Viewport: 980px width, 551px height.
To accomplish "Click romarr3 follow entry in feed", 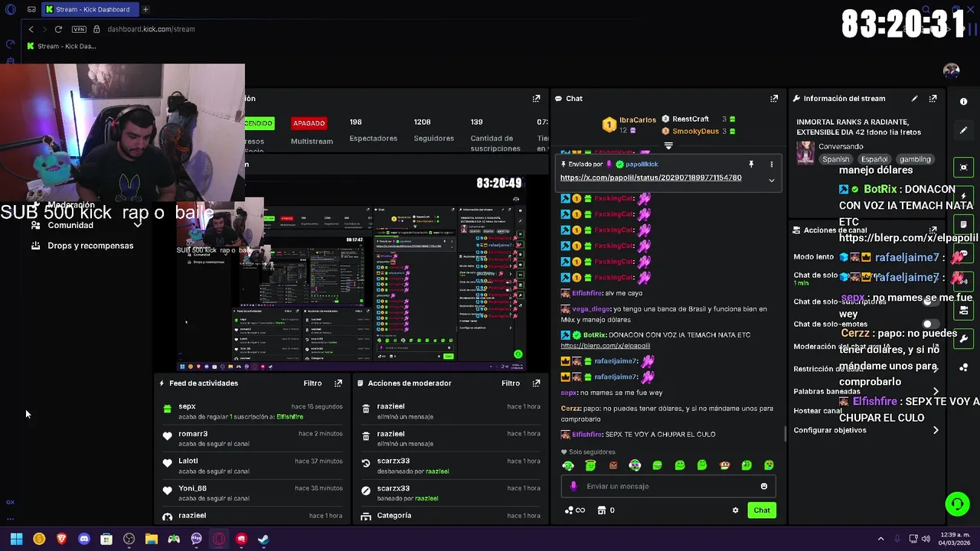I will [x=253, y=438].
